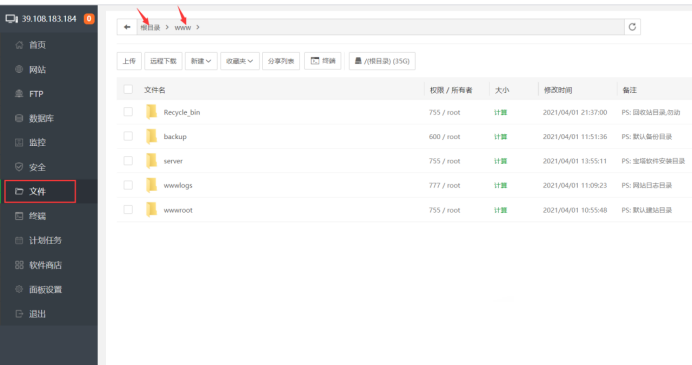692x365 pixels.
Task: Click the 面板设置 panel settings gear icon
Action: (19, 290)
